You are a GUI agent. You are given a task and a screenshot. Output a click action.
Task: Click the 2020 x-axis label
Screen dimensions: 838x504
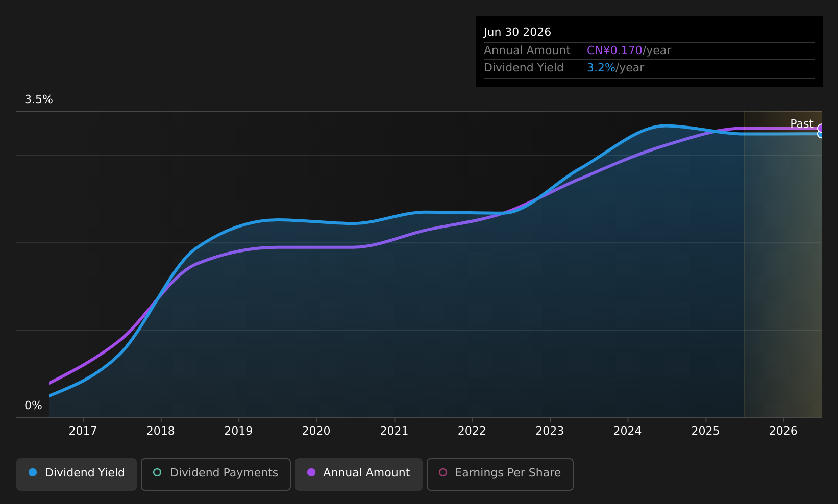tap(316, 431)
